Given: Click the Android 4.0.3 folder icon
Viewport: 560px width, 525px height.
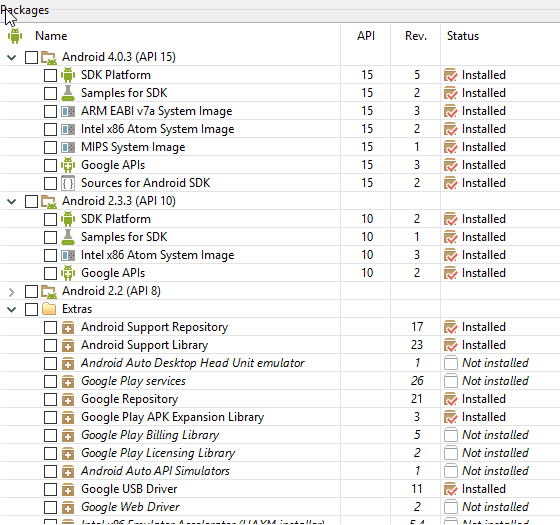Looking at the screenshot, I should [x=49, y=58].
